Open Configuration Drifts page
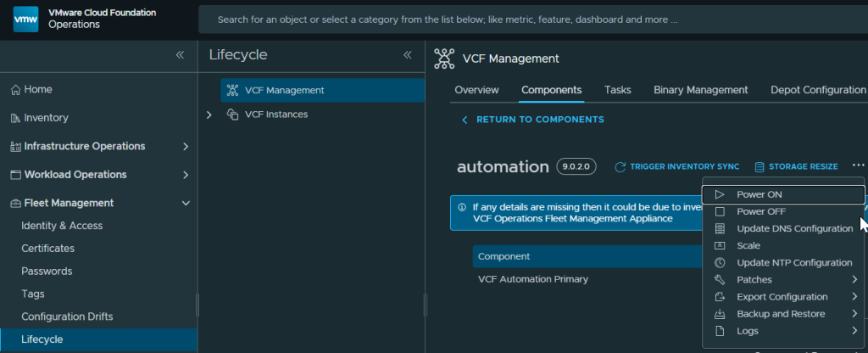The height and width of the screenshot is (353, 868). point(67,317)
